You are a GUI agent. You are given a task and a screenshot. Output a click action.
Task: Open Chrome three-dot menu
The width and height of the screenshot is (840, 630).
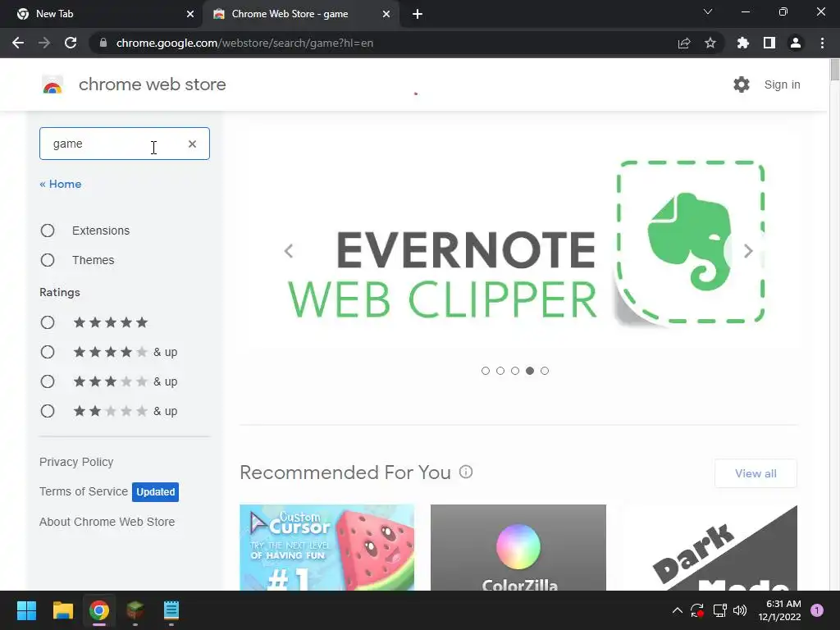(x=822, y=43)
